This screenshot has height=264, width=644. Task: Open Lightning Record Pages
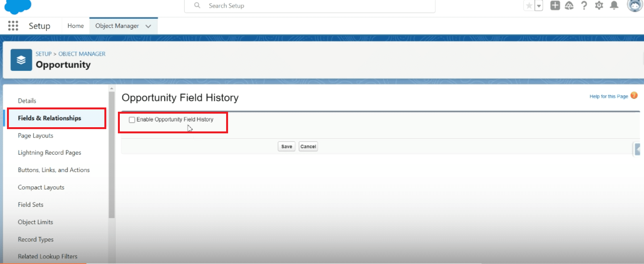[49, 153]
